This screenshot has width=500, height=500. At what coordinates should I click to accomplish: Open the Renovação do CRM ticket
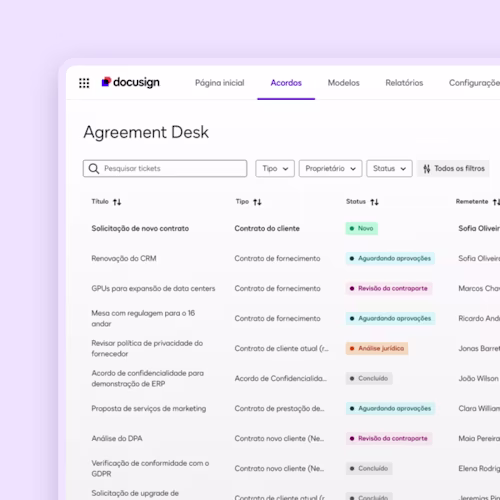point(124,259)
